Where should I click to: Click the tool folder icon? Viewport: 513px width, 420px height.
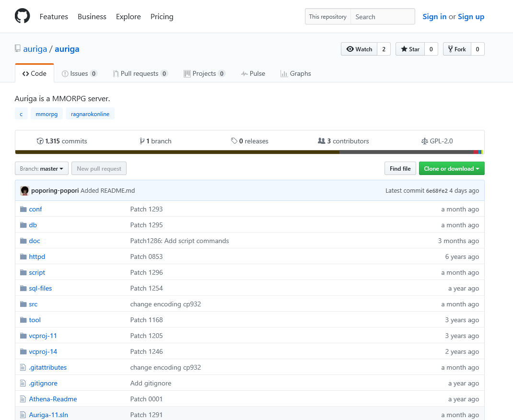pos(23,320)
